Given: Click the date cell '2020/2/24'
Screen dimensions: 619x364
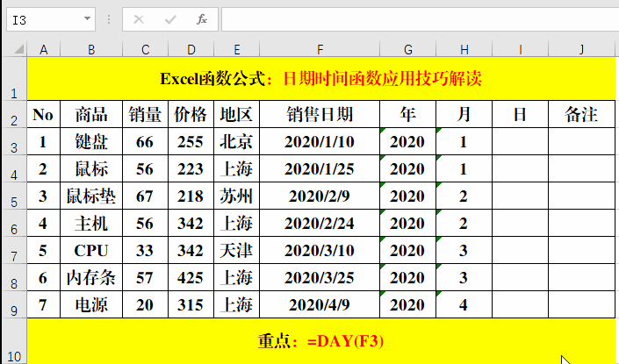Looking at the screenshot, I should coord(320,223).
